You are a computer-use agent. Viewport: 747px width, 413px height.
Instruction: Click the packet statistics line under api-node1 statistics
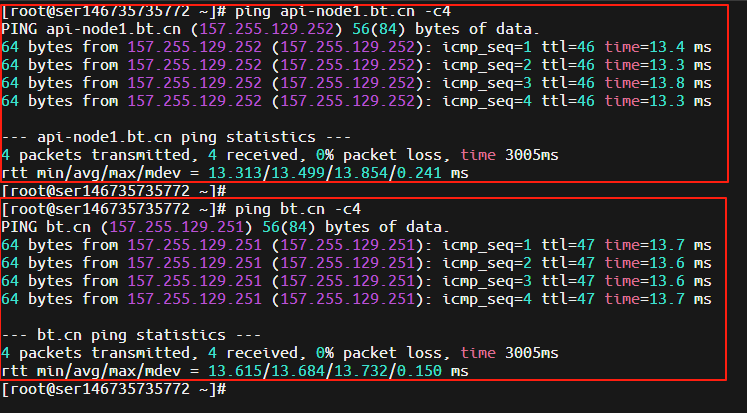point(280,155)
